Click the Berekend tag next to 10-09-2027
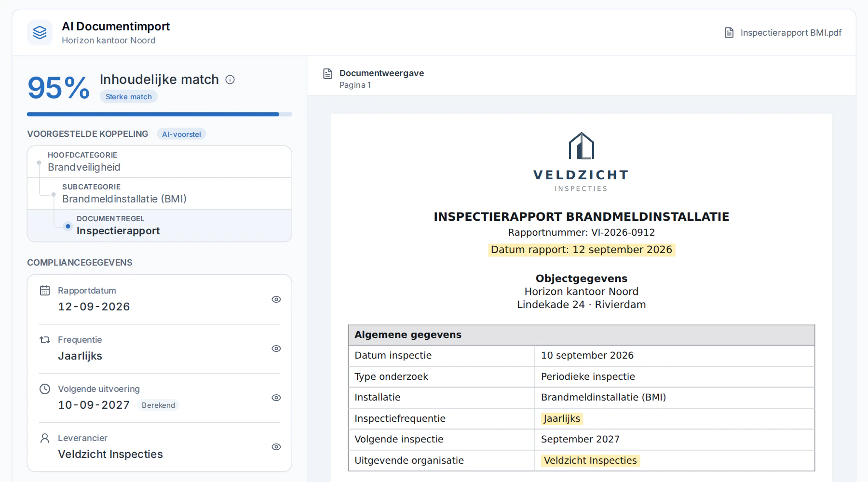This screenshot has height=482, width=868. [x=158, y=405]
